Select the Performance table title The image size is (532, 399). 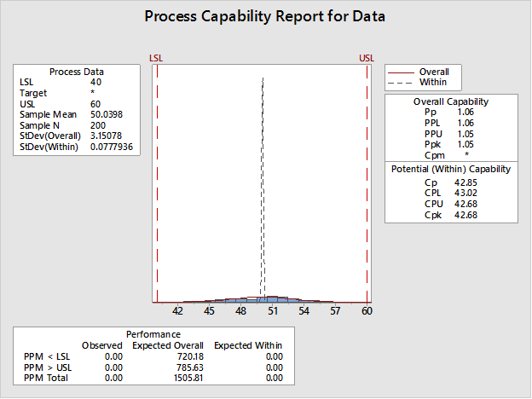click(153, 334)
